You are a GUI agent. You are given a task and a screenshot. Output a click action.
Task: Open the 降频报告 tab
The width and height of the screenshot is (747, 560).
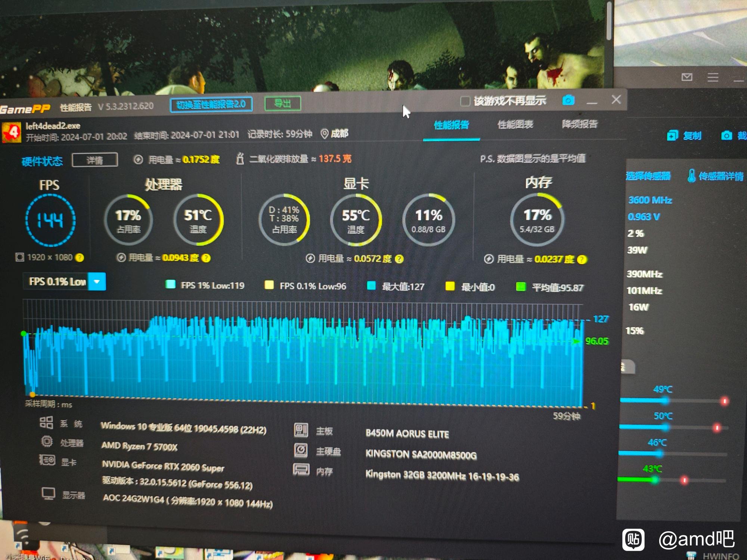click(x=579, y=124)
